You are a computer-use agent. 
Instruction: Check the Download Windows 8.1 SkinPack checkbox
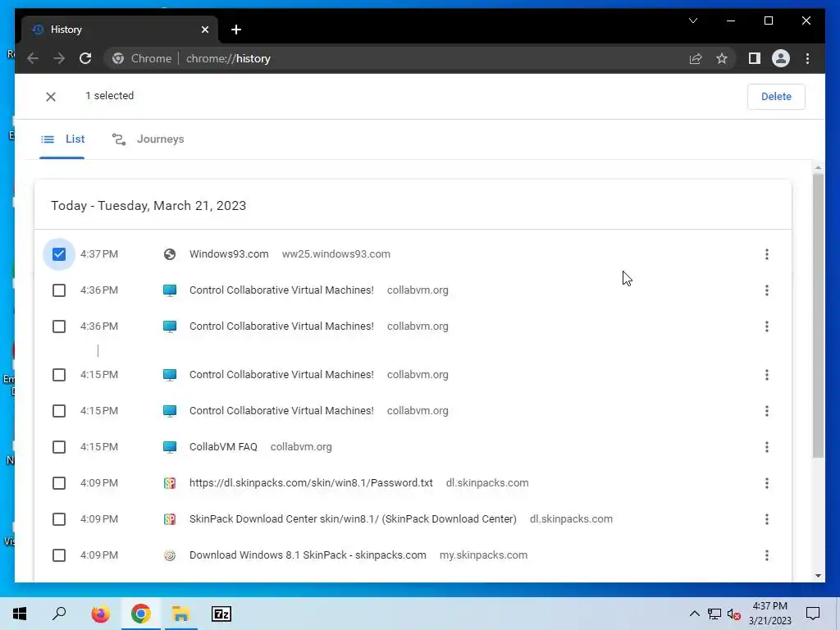59,555
